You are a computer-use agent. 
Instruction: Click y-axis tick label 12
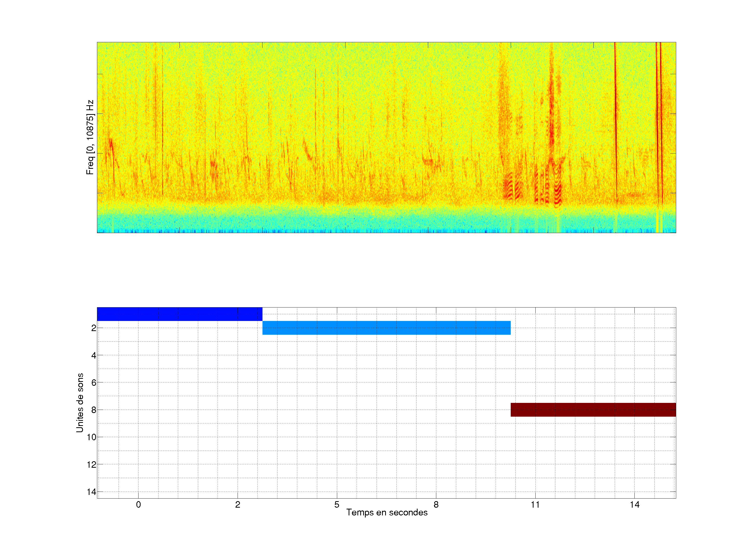pos(92,465)
